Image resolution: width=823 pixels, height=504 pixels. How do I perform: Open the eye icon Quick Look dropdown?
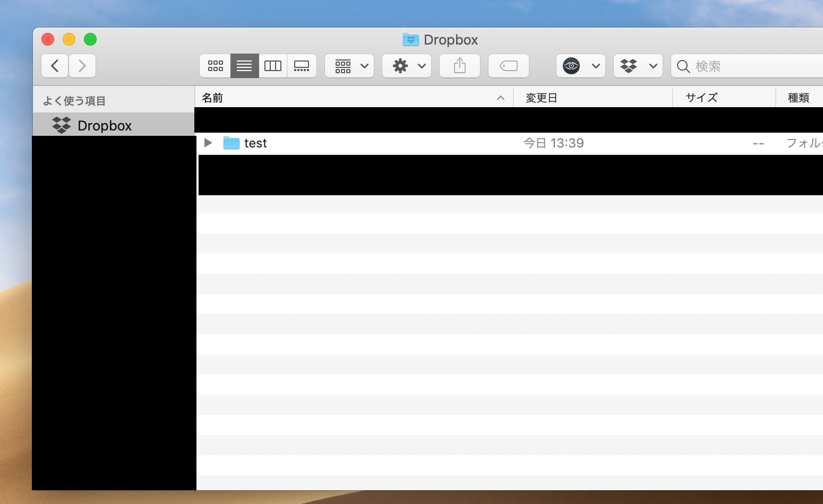coord(581,66)
